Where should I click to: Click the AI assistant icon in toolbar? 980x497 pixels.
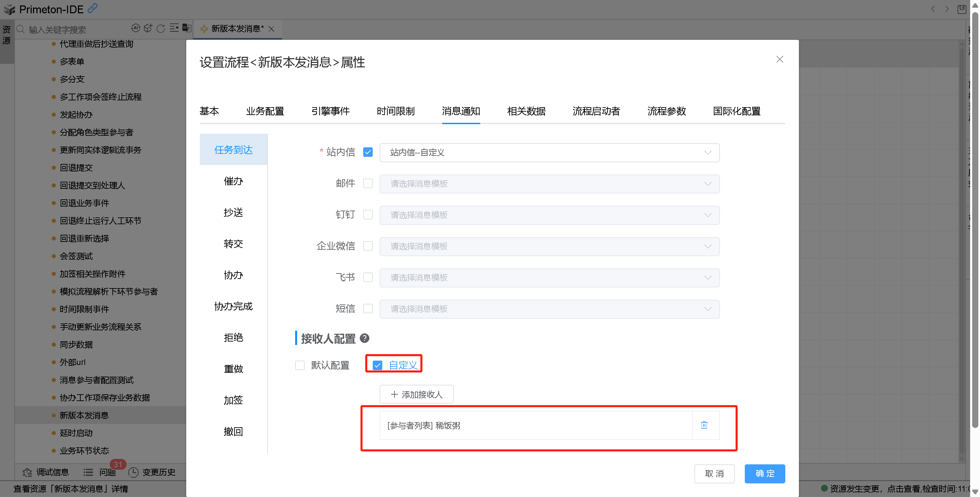(x=135, y=28)
